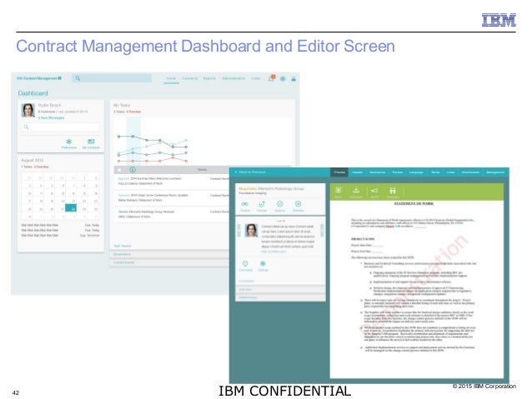
Task: Click the Withdraw icon in the editor contract card
Action: [298, 204]
